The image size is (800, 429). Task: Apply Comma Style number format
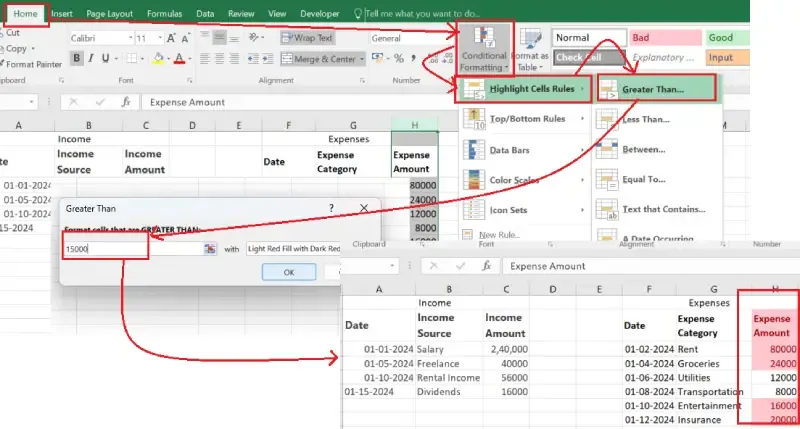click(x=413, y=59)
